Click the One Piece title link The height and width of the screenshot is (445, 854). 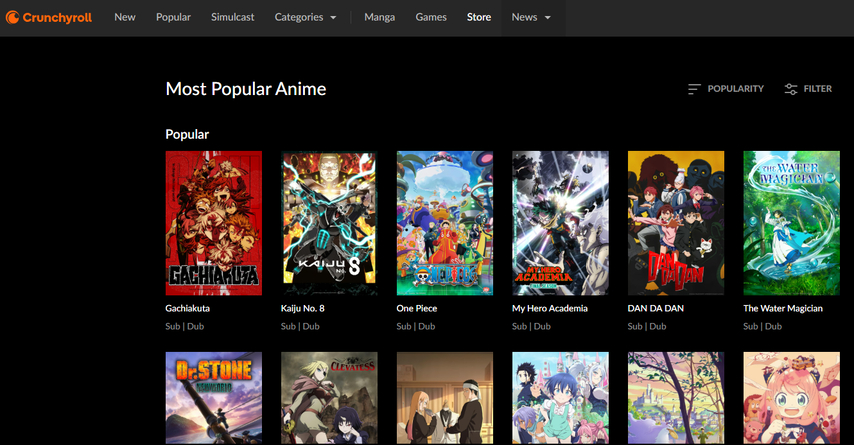(417, 308)
